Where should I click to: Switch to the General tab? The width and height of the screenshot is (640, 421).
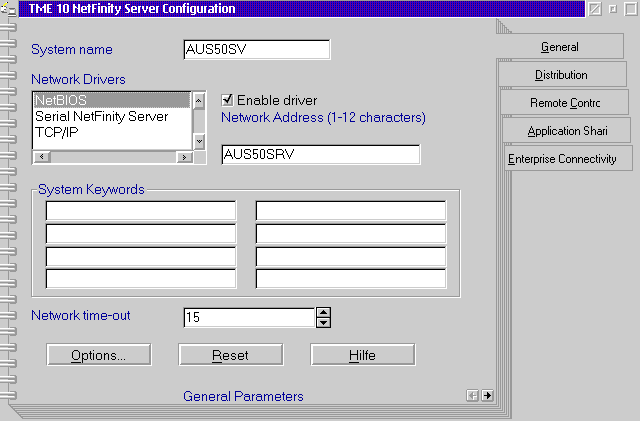[560, 47]
